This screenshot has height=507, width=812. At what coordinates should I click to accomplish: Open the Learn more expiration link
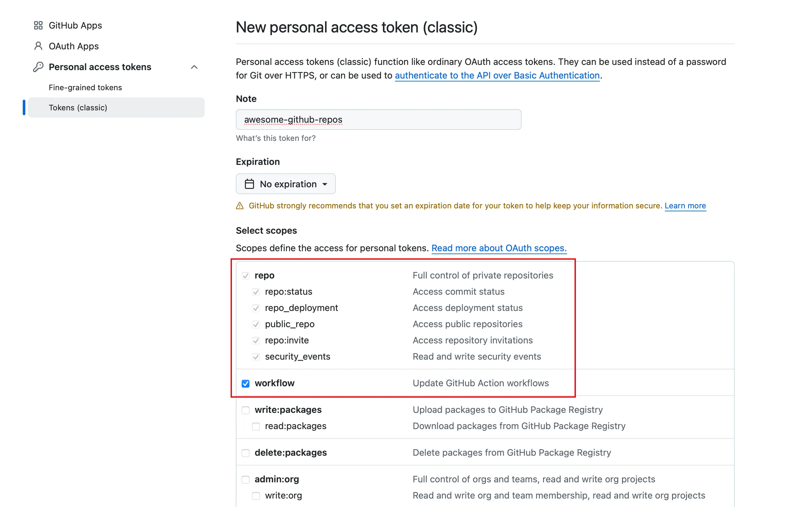pos(685,206)
